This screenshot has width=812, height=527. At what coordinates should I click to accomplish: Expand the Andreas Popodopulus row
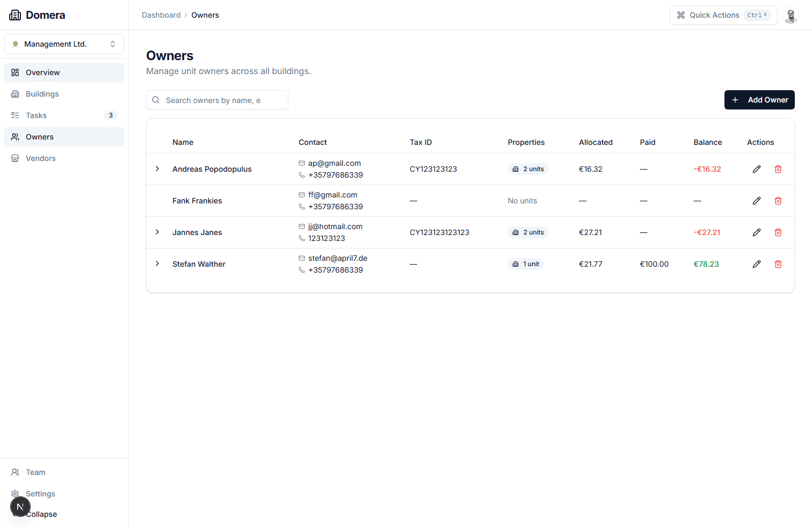[x=157, y=169]
